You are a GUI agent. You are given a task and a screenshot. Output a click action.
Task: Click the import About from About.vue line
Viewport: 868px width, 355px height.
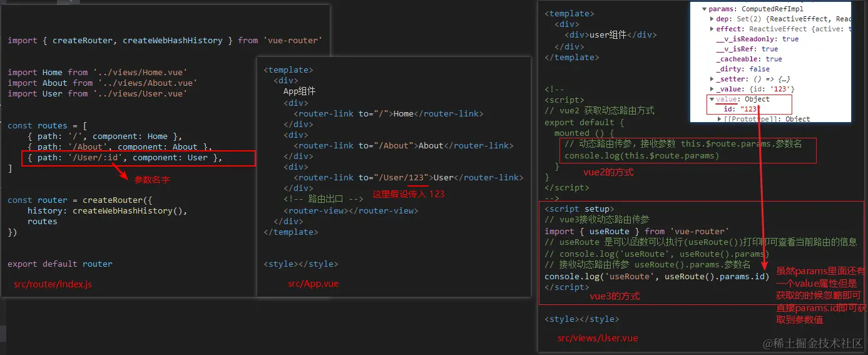click(103, 83)
